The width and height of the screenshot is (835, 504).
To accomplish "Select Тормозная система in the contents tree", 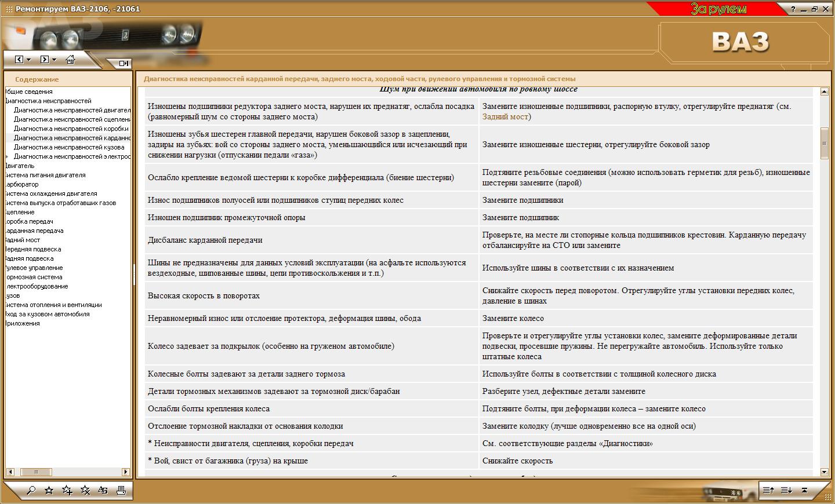I will tap(34, 277).
